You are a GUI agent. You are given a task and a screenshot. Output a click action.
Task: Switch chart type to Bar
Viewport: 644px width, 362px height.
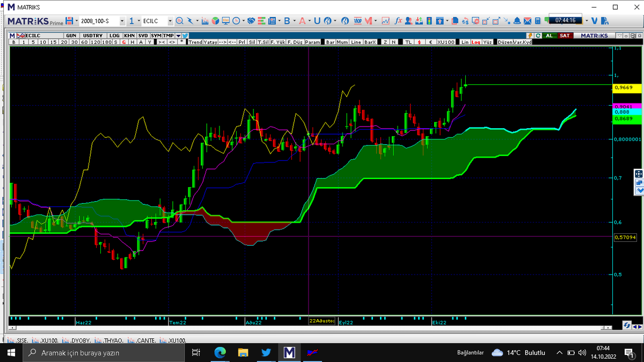[331, 42]
